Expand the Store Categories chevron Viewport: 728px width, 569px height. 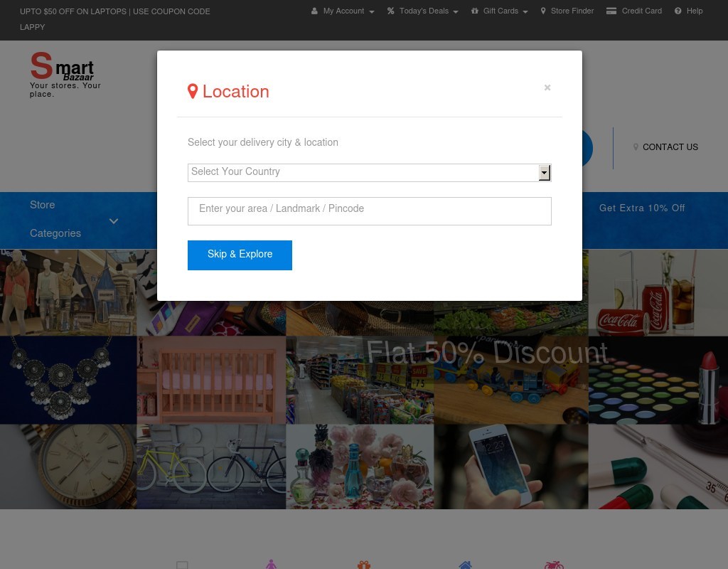[x=114, y=221]
